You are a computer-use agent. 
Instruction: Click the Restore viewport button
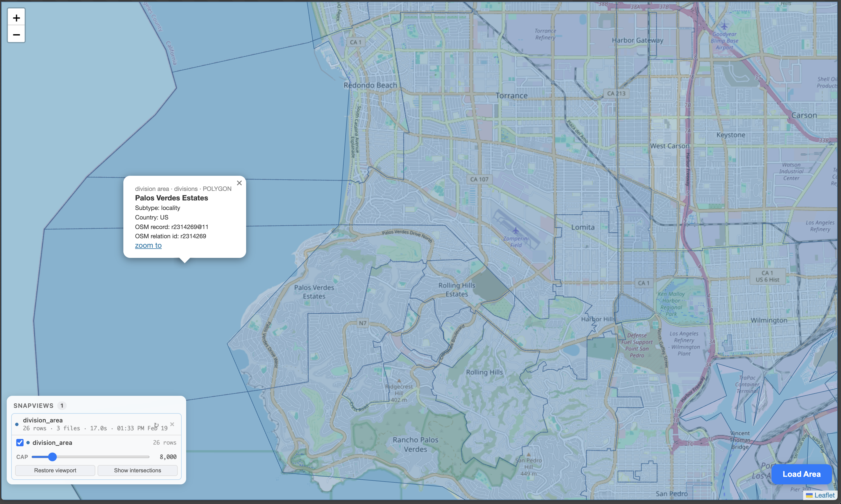(55, 470)
